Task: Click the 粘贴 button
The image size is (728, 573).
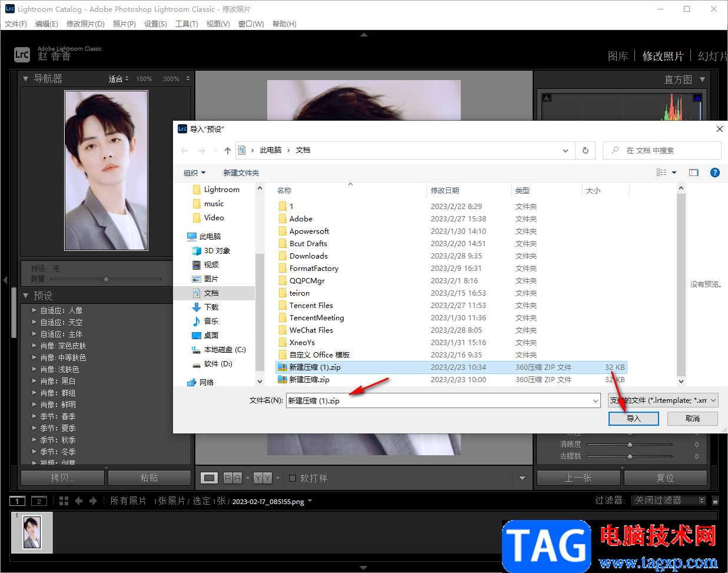Action: [149, 478]
